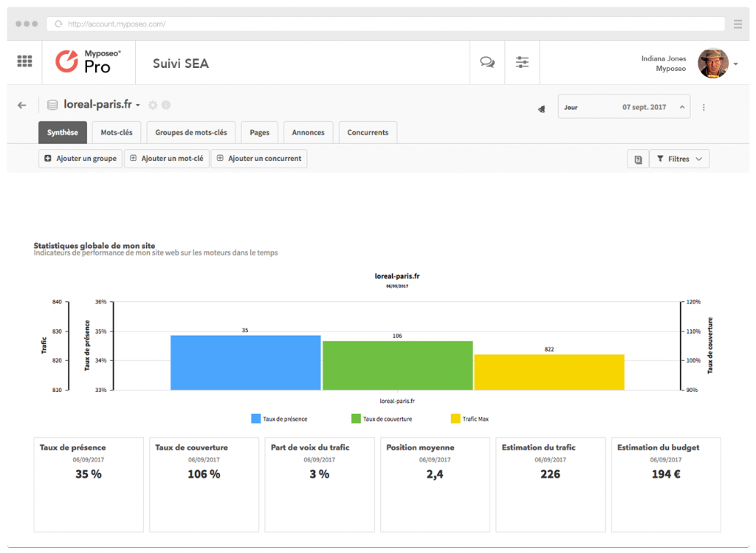Click the Statistiques globale de mon site heading
Image resolution: width=756 pixels, height=553 pixels.
pos(94,245)
